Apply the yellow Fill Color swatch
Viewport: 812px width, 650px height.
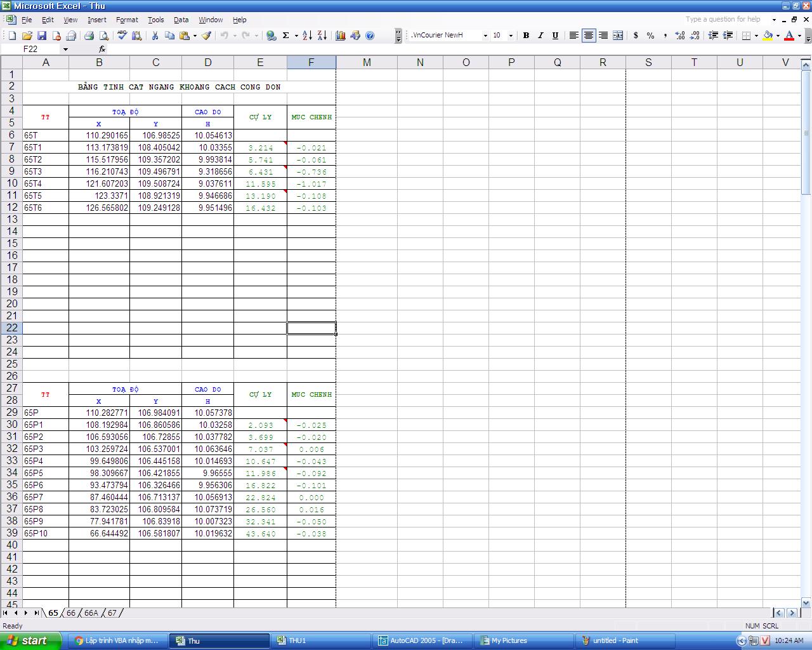coord(768,36)
